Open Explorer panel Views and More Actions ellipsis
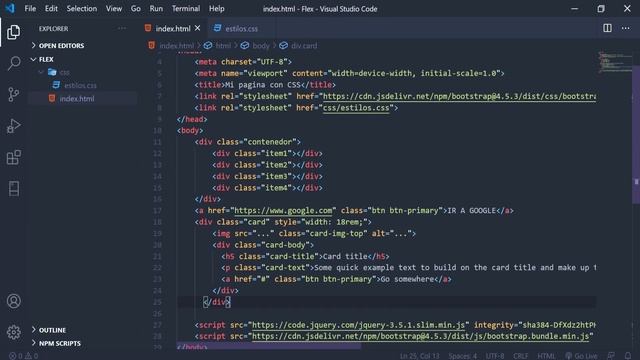Screen dimensions: 640x360 point(122,29)
